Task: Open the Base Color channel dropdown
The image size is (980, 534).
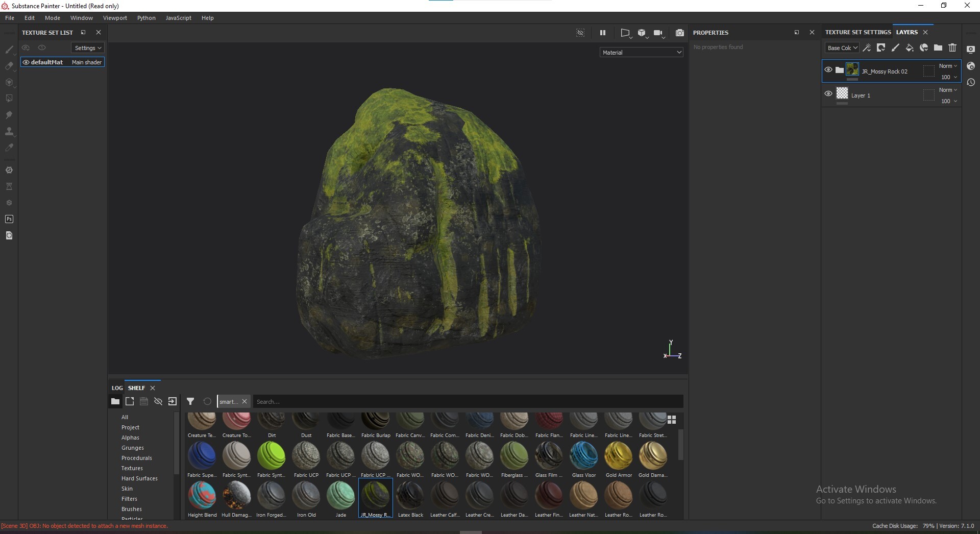Action: click(842, 47)
